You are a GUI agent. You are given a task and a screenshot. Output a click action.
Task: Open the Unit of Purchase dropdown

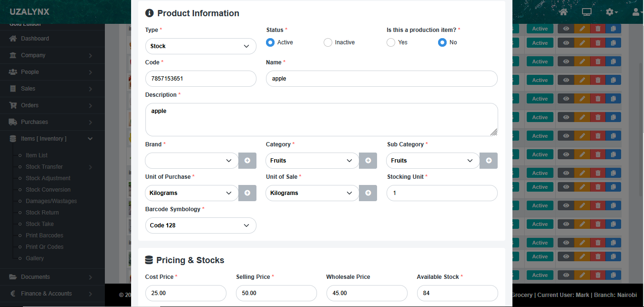pyautogui.click(x=191, y=193)
